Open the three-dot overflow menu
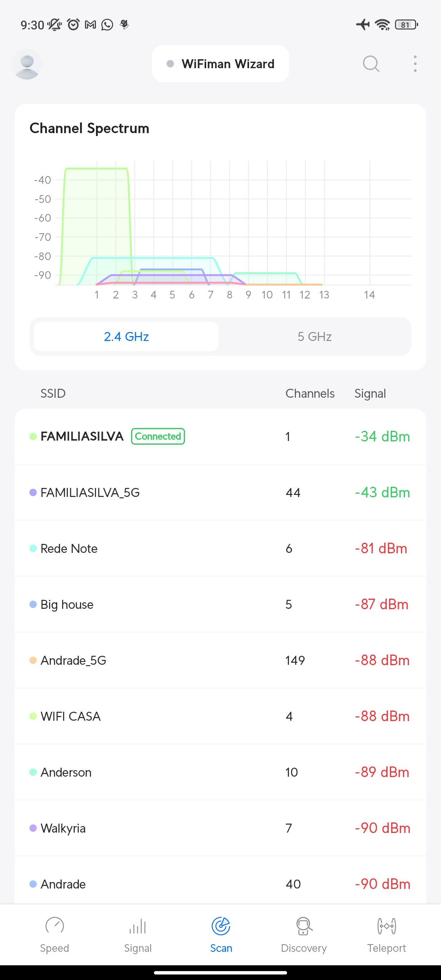 [x=415, y=64]
